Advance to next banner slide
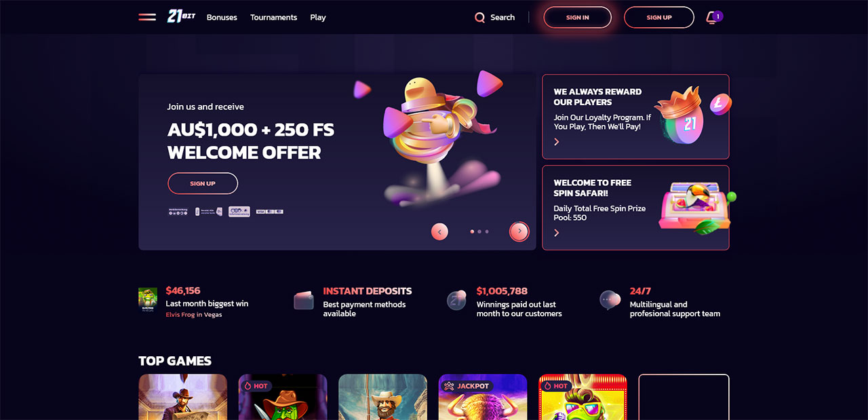868x420 pixels. click(519, 231)
